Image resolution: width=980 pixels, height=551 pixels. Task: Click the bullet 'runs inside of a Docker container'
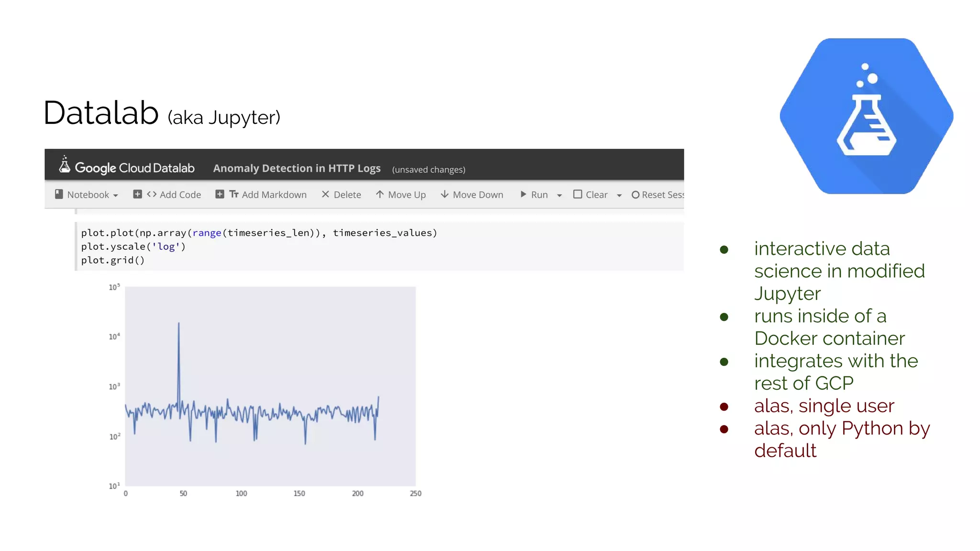[x=829, y=327]
